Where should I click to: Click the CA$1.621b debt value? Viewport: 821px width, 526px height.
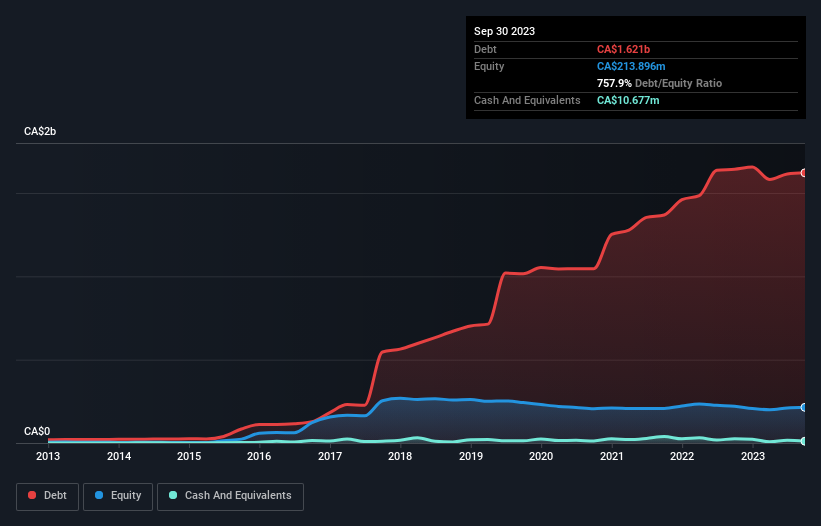pos(623,49)
